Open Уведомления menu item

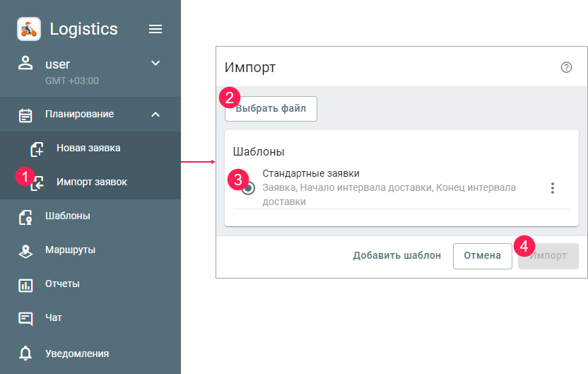coord(90,353)
